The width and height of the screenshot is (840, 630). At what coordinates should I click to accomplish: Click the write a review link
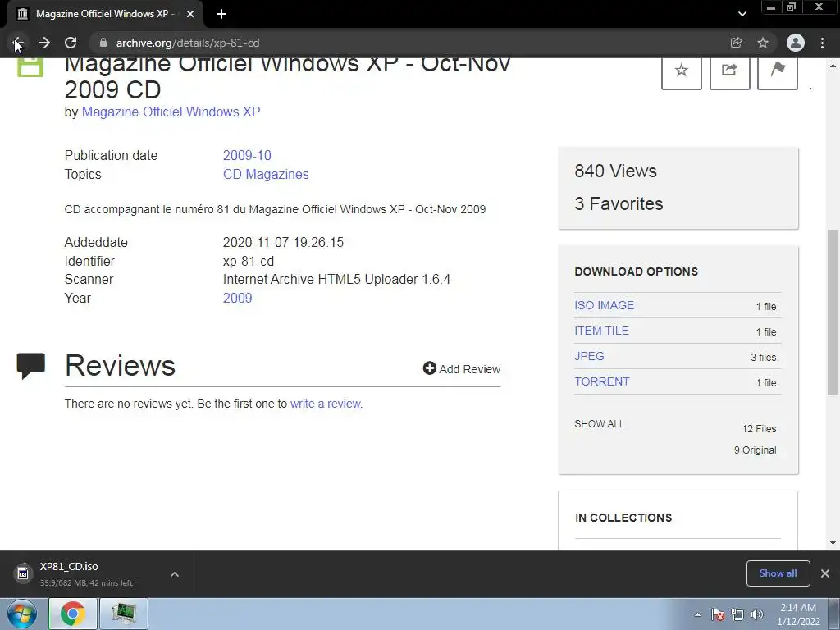coord(326,404)
